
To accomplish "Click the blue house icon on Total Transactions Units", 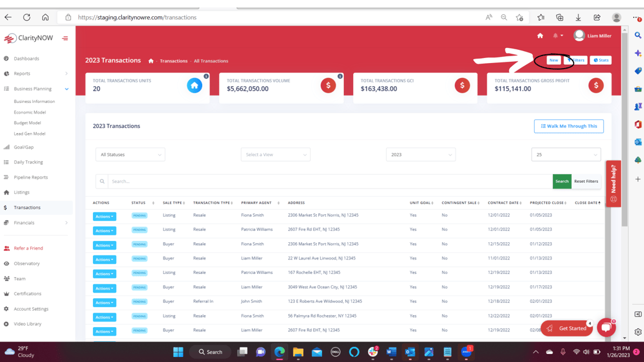I will coord(195,86).
